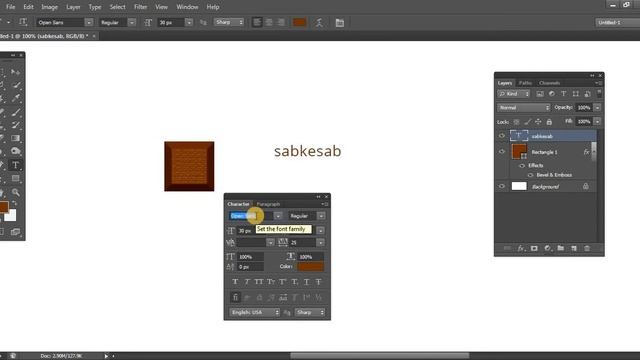
Task: Click the screen mode icon in toolbox
Action: point(16,232)
